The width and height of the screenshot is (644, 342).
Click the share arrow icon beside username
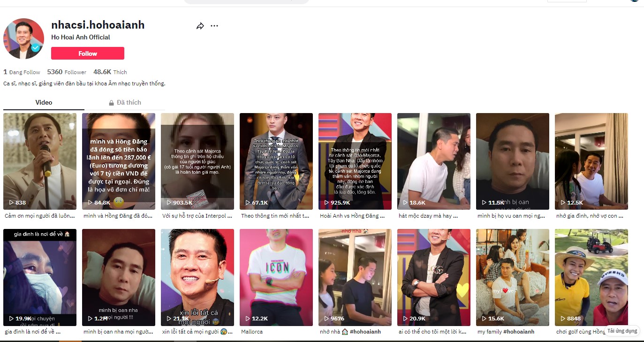[x=200, y=26]
